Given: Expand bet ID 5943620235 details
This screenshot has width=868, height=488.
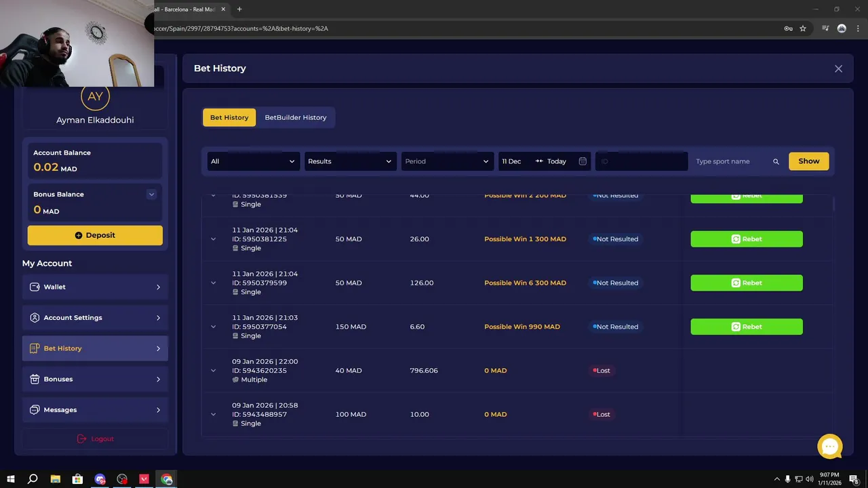Looking at the screenshot, I should [x=213, y=371].
